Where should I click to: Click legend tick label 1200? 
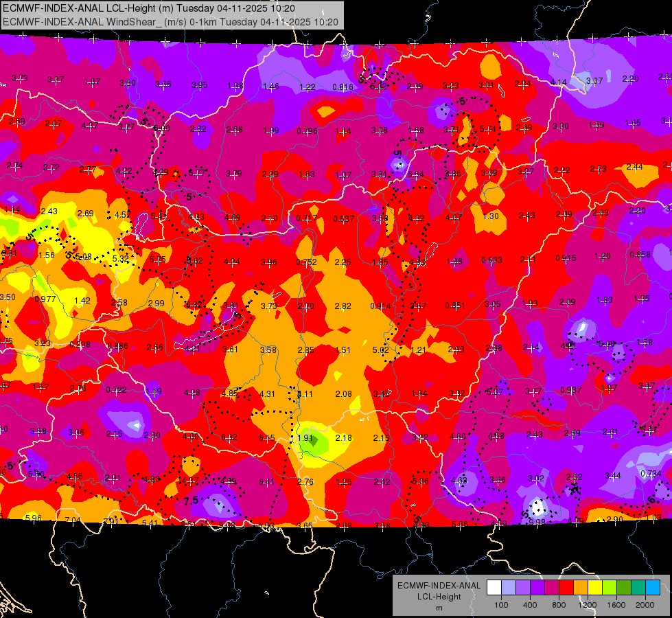click(588, 605)
